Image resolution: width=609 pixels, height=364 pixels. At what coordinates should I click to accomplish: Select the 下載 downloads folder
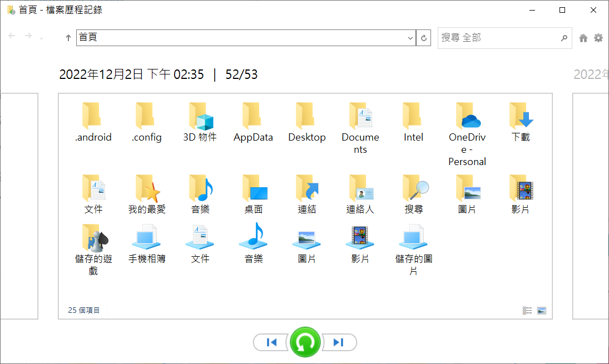pyautogui.click(x=521, y=122)
